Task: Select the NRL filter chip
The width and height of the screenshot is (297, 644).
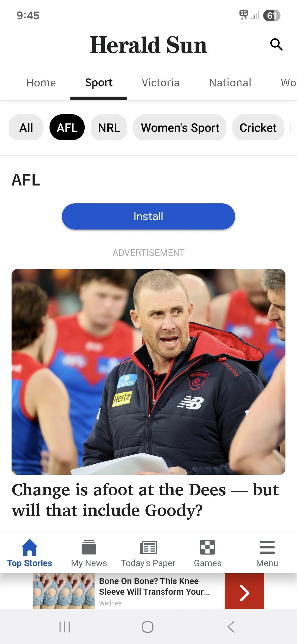Action: pyautogui.click(x=109, y=127)
